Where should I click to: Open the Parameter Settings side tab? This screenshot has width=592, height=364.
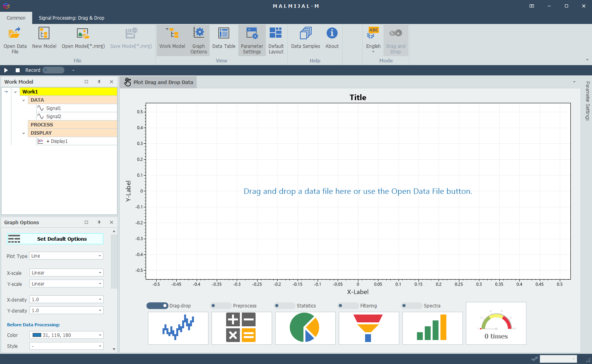pyautogui.click(x=587, y=101)
